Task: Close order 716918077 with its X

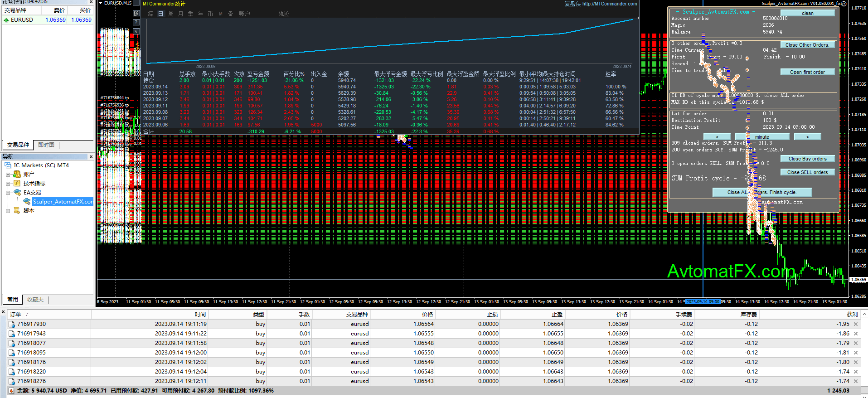Action: coord(856,343)
